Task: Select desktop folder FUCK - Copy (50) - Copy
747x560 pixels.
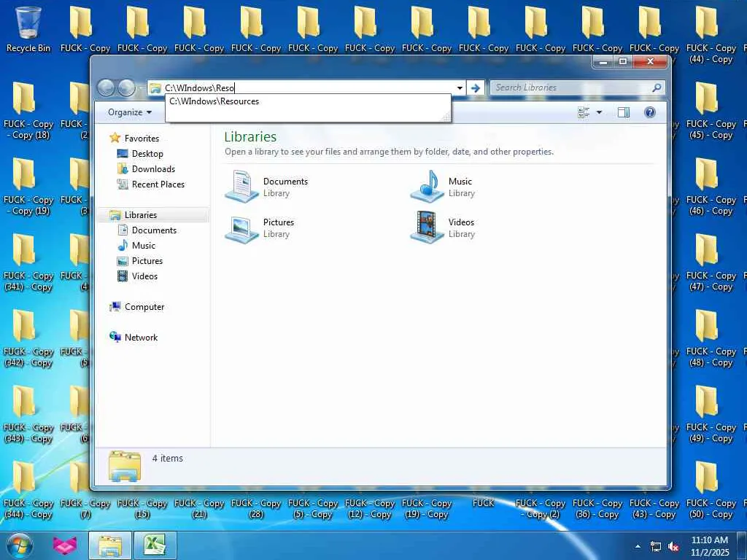Action: (711, 490)
